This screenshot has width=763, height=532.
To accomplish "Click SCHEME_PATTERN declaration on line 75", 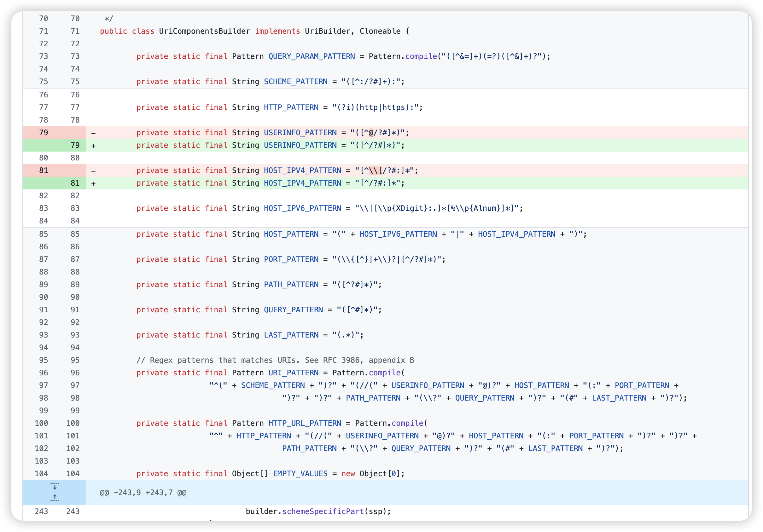I will click(295, 82).
